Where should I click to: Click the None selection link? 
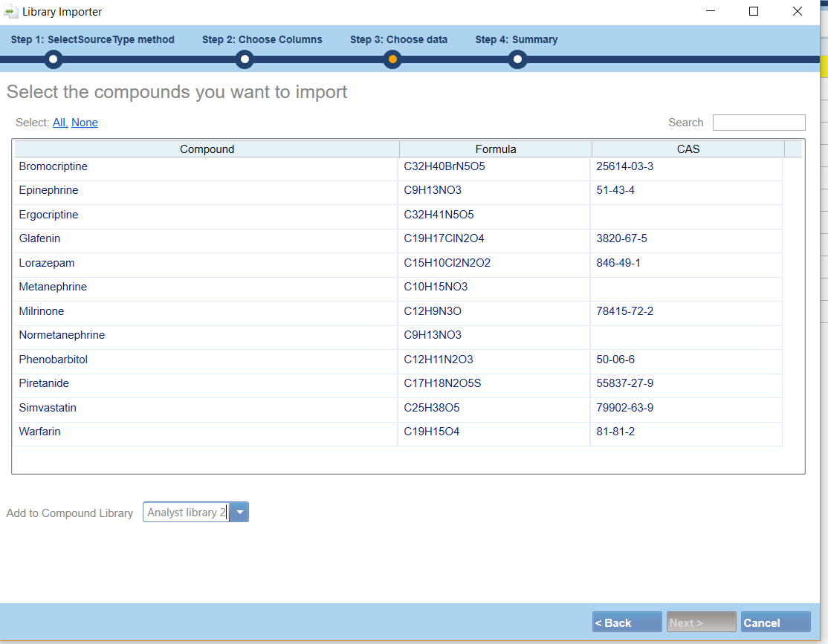tap(85, 123)
